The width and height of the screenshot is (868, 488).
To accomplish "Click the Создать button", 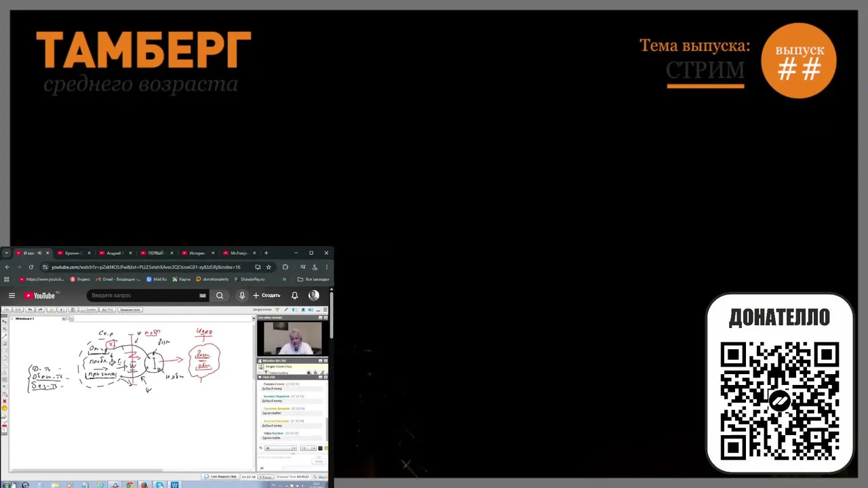I will click(x=267, y=296).
